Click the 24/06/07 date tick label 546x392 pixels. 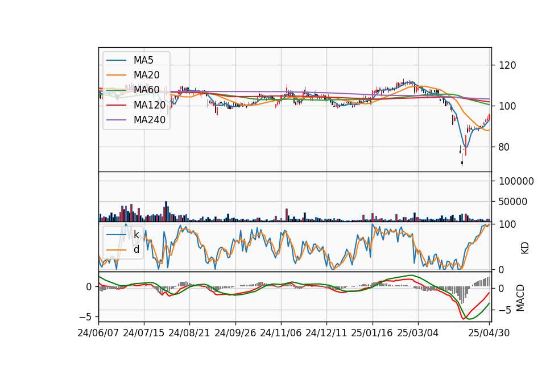click(x=98, y=333)
